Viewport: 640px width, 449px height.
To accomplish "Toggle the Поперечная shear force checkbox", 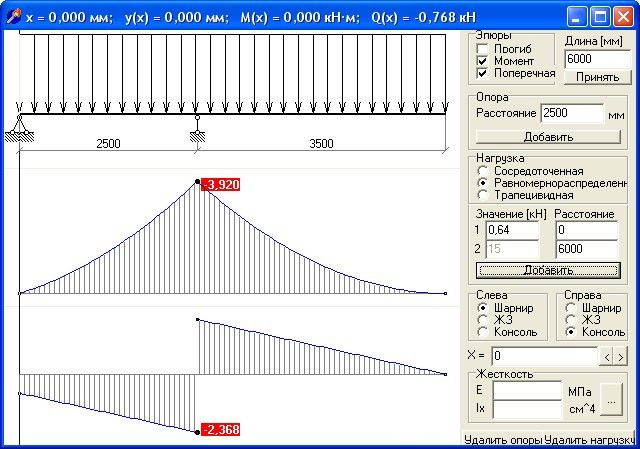I will [x=483, y=73].
